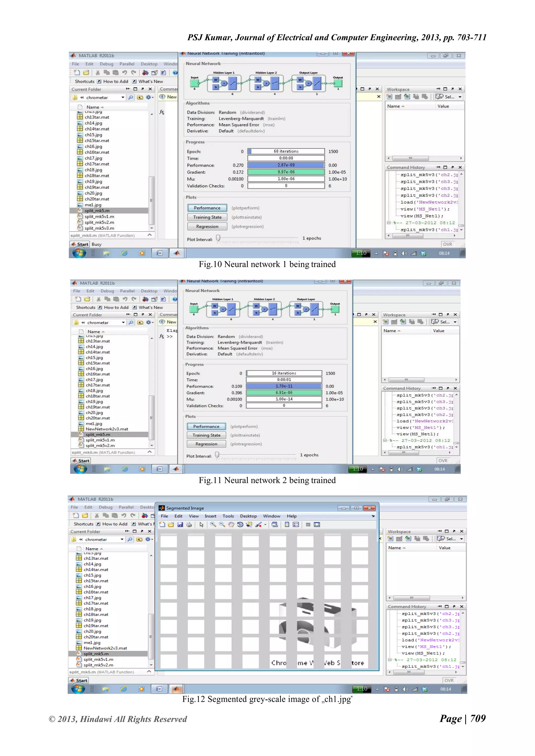Collapse the 27-03-2012 08:12 history node in Fig.10
Screen dimensions: 535x756
[389, 223]
